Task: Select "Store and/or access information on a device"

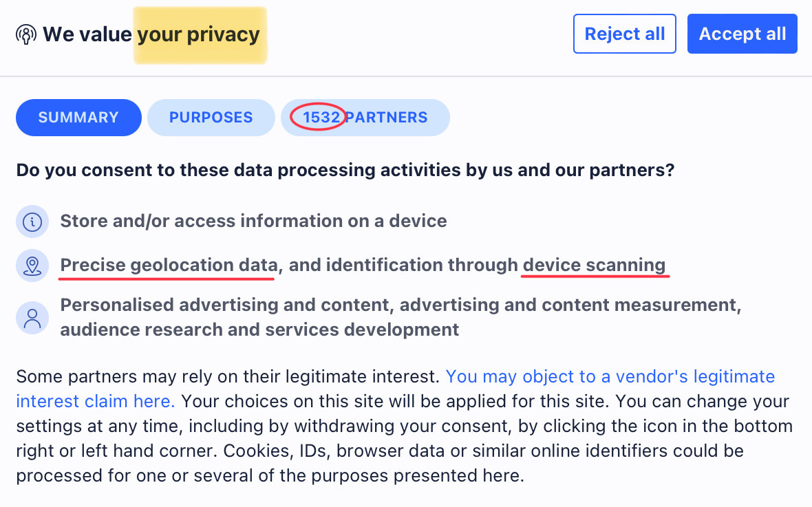Action: 253,221
